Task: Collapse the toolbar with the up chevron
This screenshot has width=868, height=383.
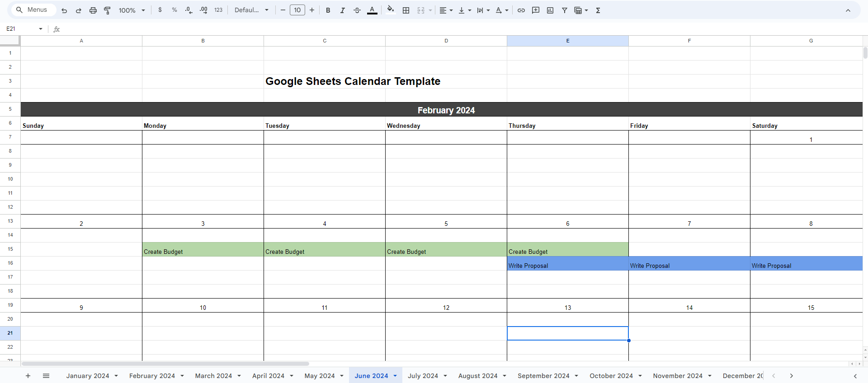Action: (x=848, y=10)
